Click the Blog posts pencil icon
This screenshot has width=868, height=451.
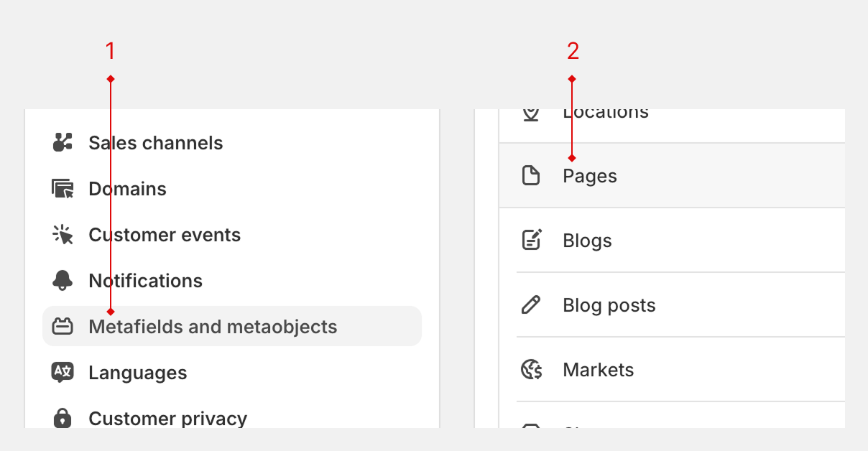(x=531, y=305)
